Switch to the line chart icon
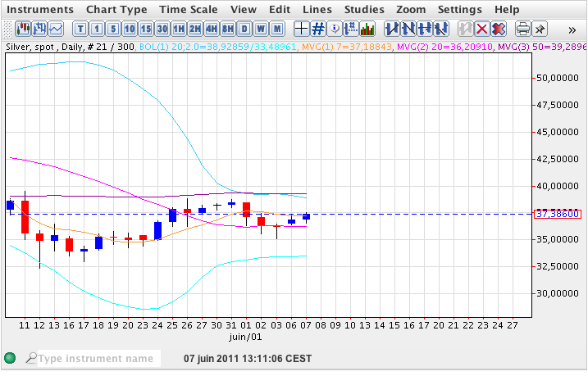588x376 pixels. (x=56, y=29)
